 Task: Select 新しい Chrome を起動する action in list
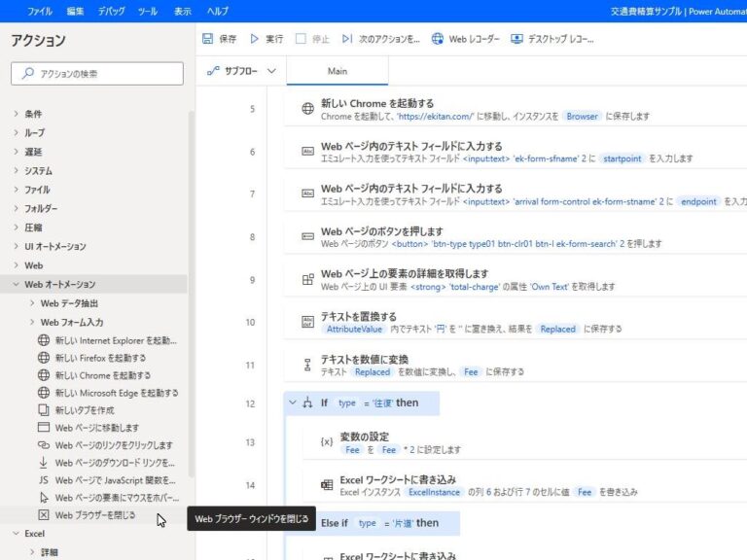click(93, 375)
